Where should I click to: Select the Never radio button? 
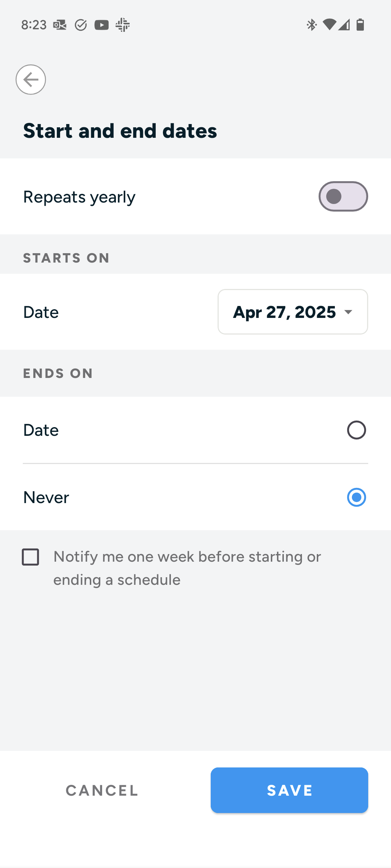point(357,497)
